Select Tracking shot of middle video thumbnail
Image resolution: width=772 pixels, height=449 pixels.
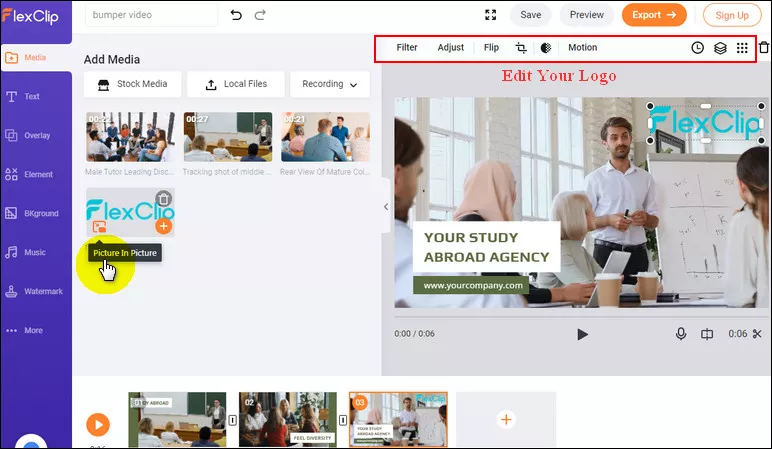point(228,137)
